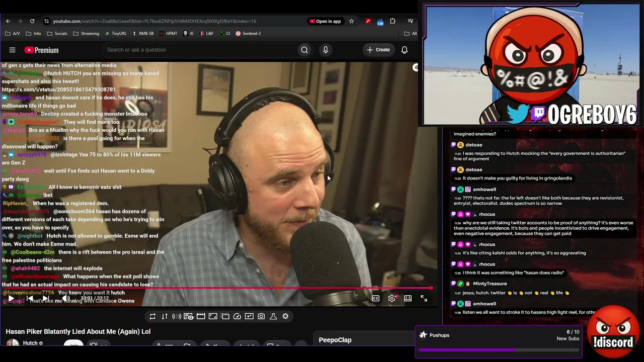
Task: Open the L&F bookmark
Action: click(206, 34)
